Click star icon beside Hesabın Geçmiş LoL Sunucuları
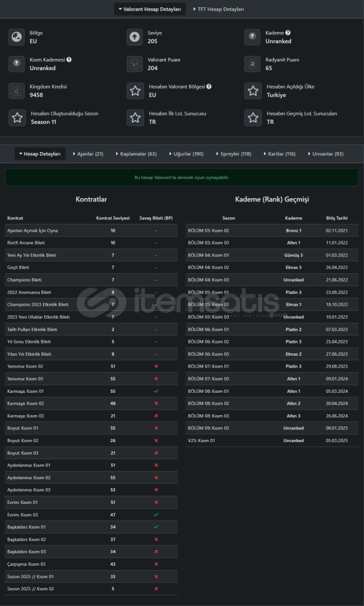364x606 pixels. click(x=253, y=118)
